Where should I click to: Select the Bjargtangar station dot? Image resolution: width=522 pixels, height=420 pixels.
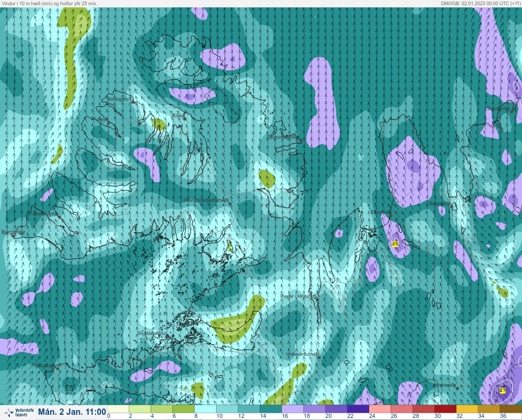click(14, 235)
